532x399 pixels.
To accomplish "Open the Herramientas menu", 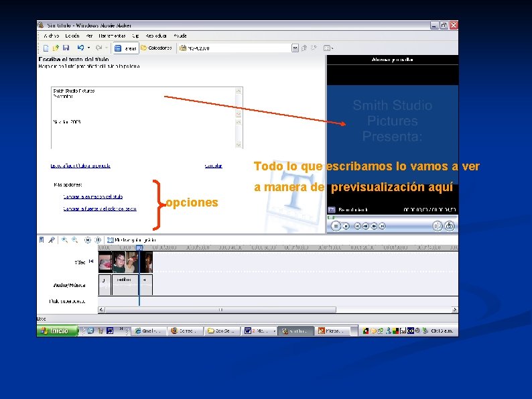I will coord(112,36).
